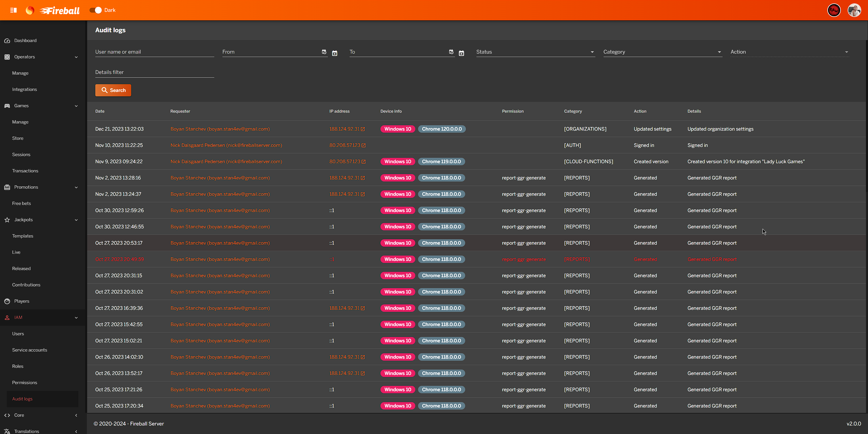Click the sidebar collapse hamburger icon
Image resolution: width=868 pixels, height=434 pixels.
(14, 10)
